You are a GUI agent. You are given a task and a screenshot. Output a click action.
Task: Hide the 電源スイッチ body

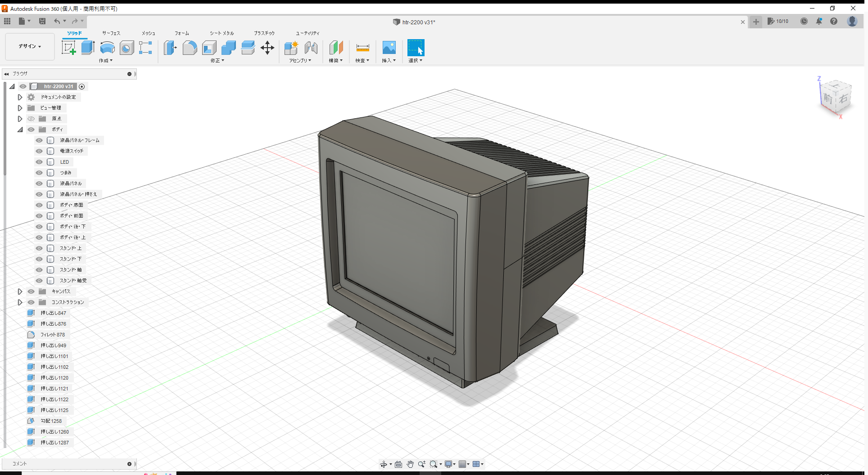click(x=39, y=151)
